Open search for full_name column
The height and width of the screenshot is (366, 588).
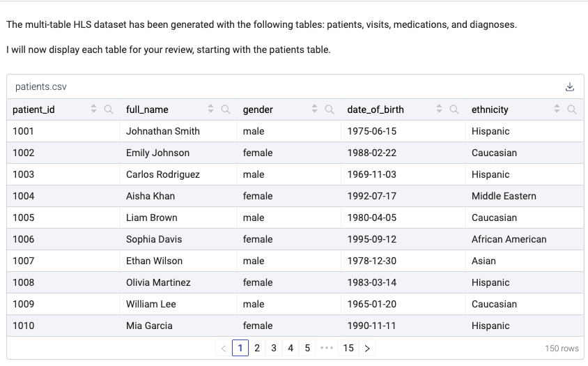225,109
